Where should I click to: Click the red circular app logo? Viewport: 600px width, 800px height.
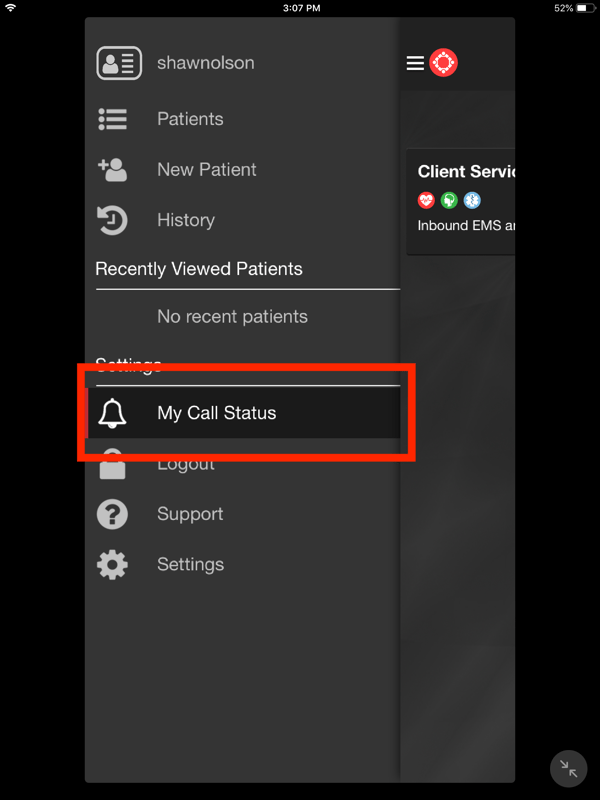point(443,63)
